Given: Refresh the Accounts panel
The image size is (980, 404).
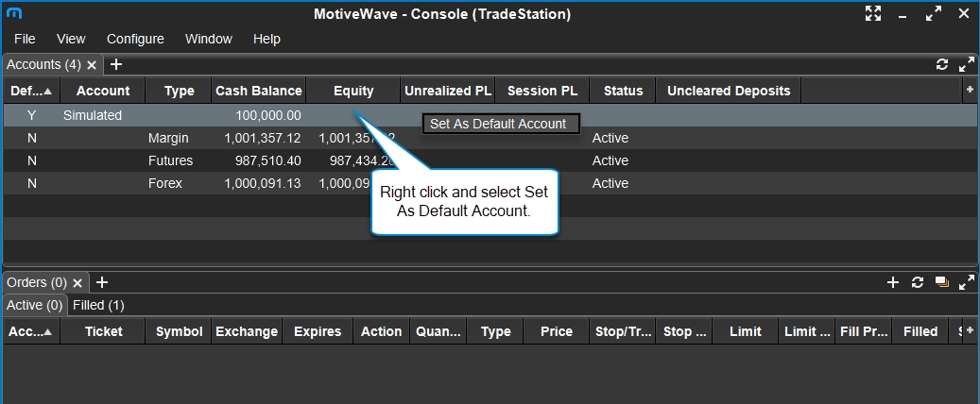Looking at the screenshot, I should pos(941,65).
